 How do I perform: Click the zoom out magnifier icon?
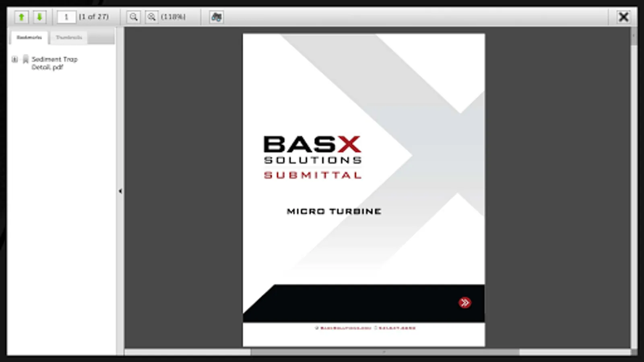coord(134,17)
